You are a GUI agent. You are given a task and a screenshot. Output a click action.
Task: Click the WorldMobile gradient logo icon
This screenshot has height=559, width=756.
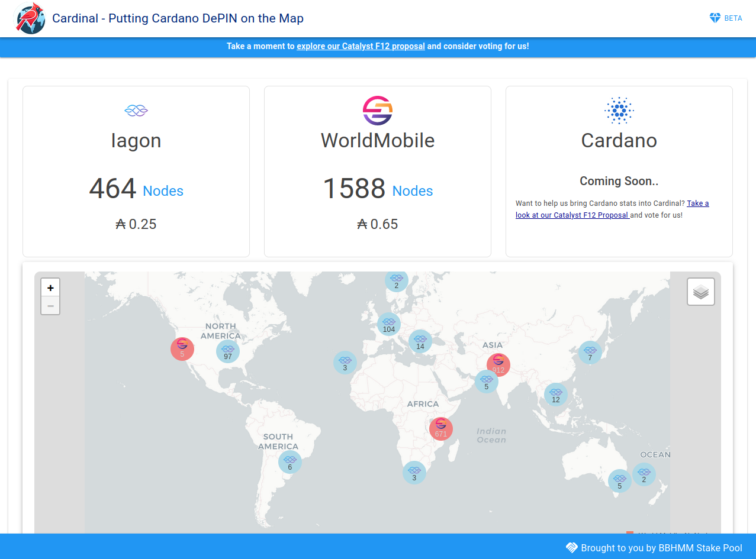[377, 109]
